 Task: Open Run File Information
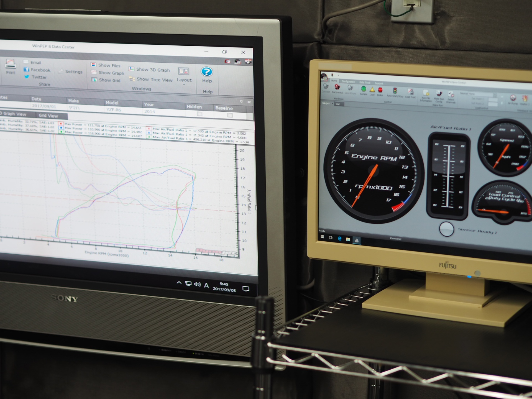pyautogui.click(x=426, y=96)
